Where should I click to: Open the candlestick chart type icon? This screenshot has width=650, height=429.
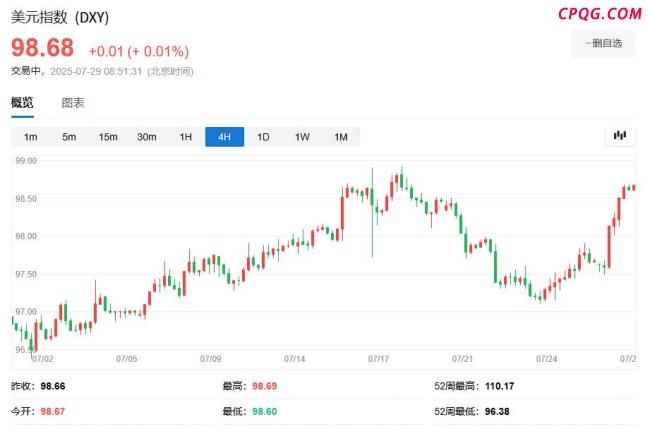coord(620,136)
